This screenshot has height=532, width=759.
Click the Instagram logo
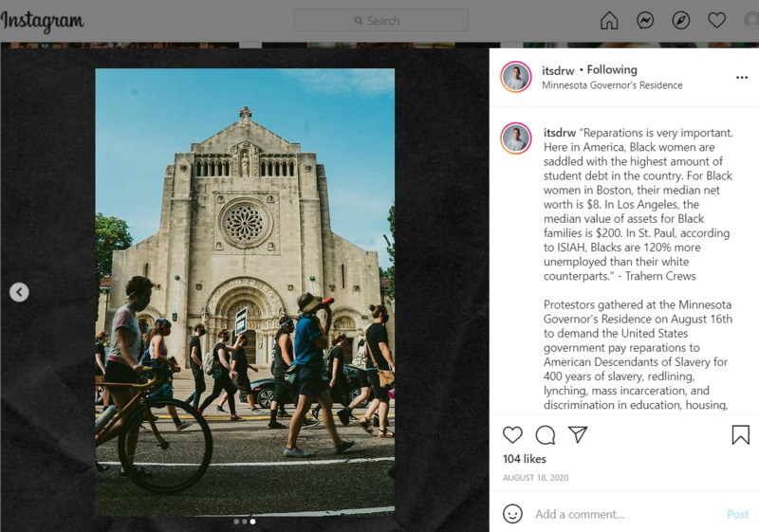click(43, 21)
